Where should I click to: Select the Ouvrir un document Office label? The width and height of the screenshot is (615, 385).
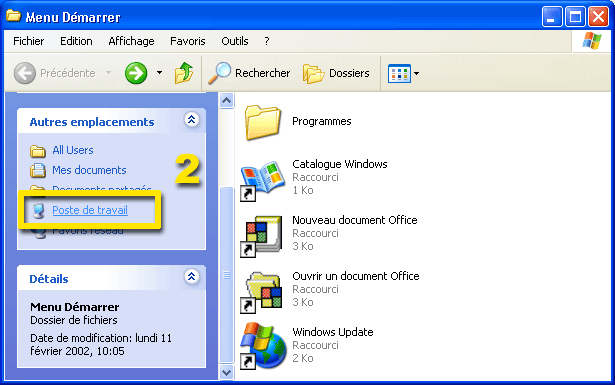click(356, 276)
